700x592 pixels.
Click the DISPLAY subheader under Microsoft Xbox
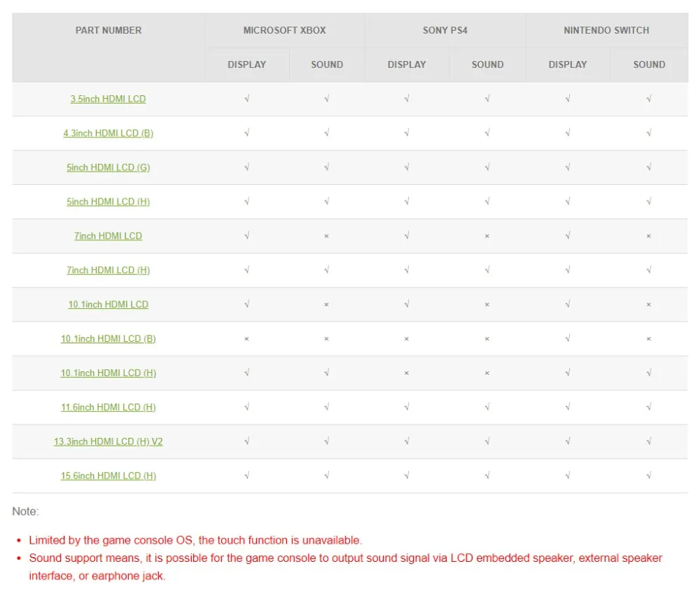point(247,64)
